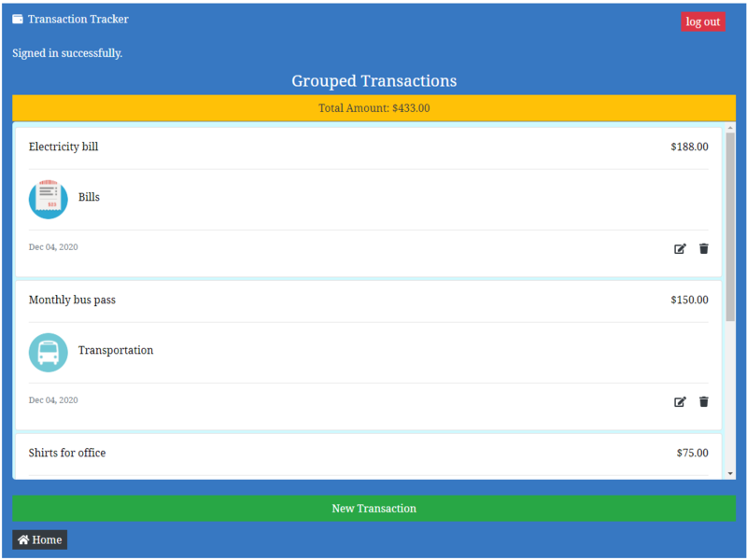This screenshot has width=747, height=560.
Task: Click the Dec 04, 2020 date under Transportation
Action: coord(53,400)
